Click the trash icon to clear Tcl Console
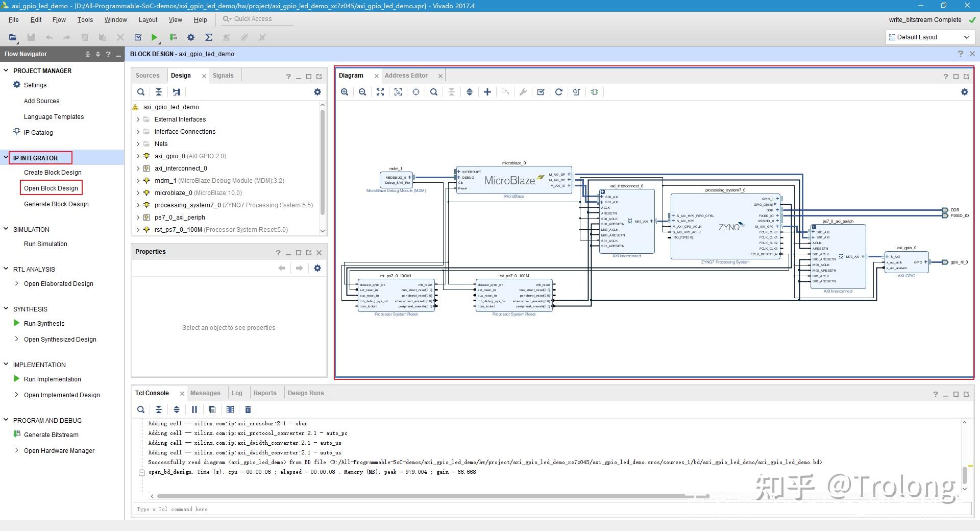This screenshot has height=531, width=980. point(248,409)
